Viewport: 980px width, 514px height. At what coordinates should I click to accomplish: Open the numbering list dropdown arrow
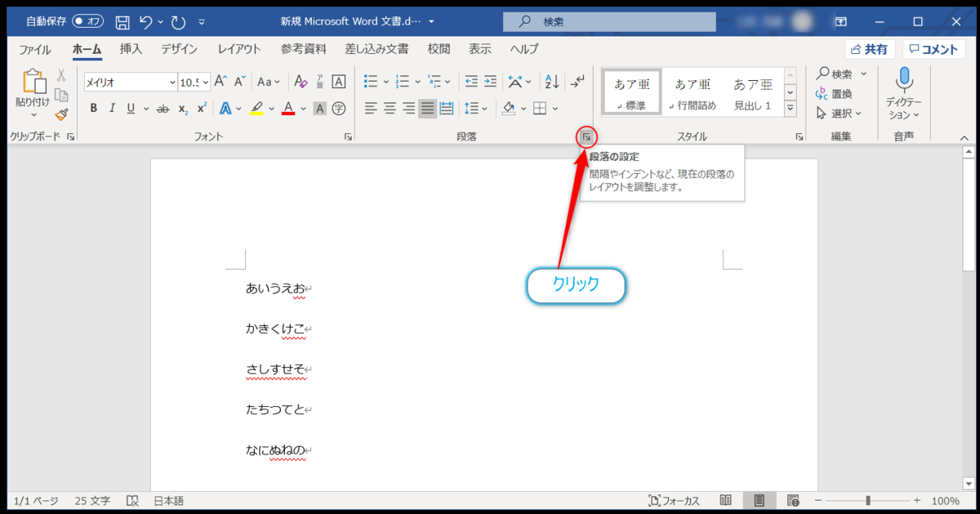click(417, 82)
